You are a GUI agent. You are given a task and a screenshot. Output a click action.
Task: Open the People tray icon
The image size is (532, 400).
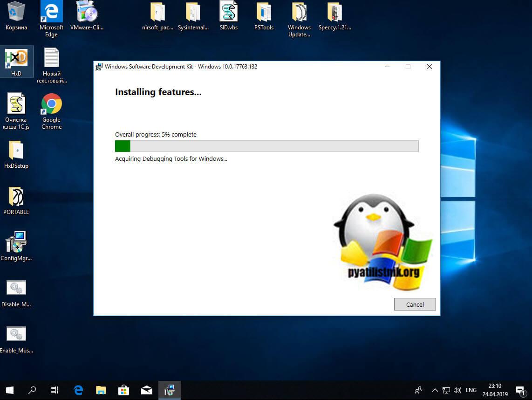[418, 391]
